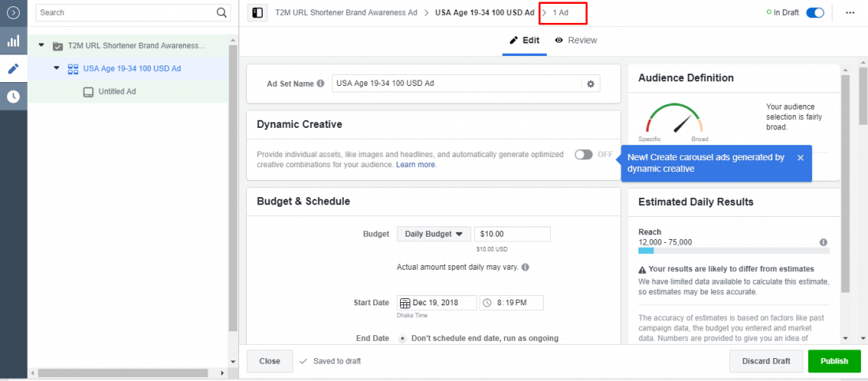Click the Close button
Screen dimensions: 868x381
tap(270, 361)
